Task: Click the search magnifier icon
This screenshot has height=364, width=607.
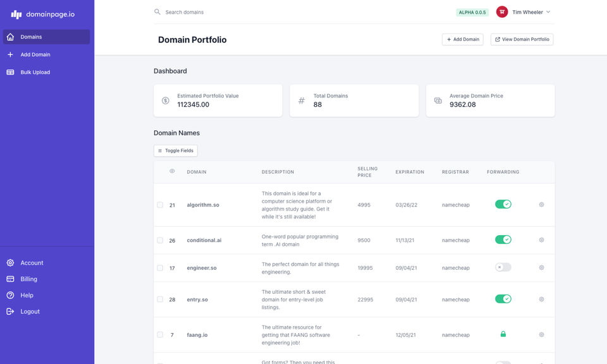Action: (x=157, y=12)
